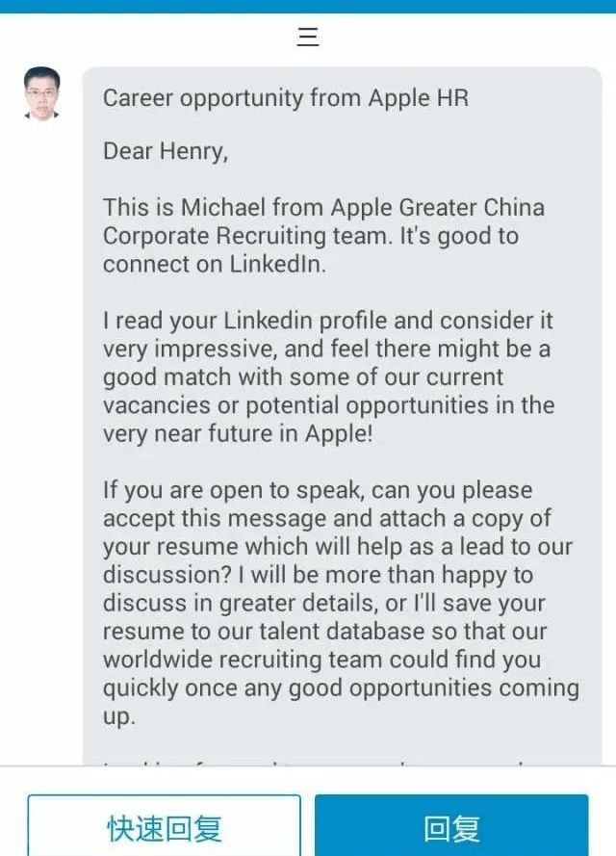The height and width of the screenshot is (856, 616).
Task: Tap the line "very near future in Apple!"
Action: [x=237, y=433]
